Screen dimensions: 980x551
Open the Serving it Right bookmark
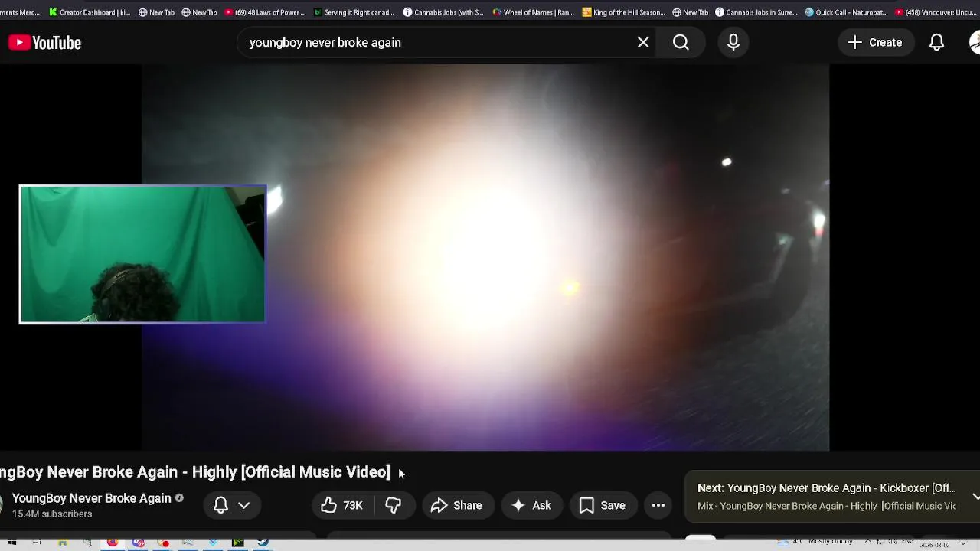pos(354,12)
